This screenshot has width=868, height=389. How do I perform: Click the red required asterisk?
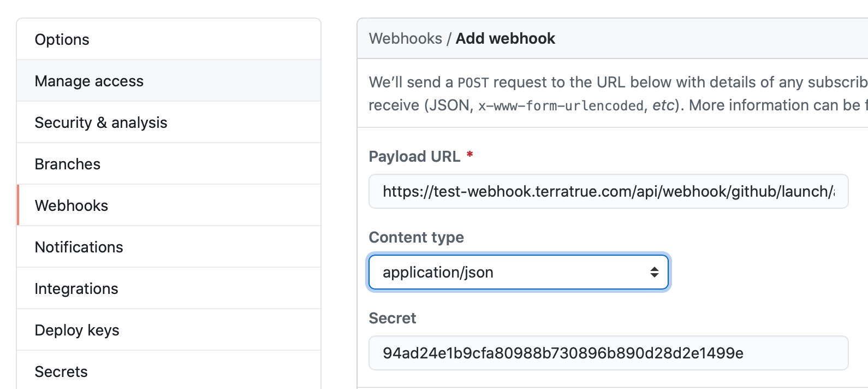469,155
